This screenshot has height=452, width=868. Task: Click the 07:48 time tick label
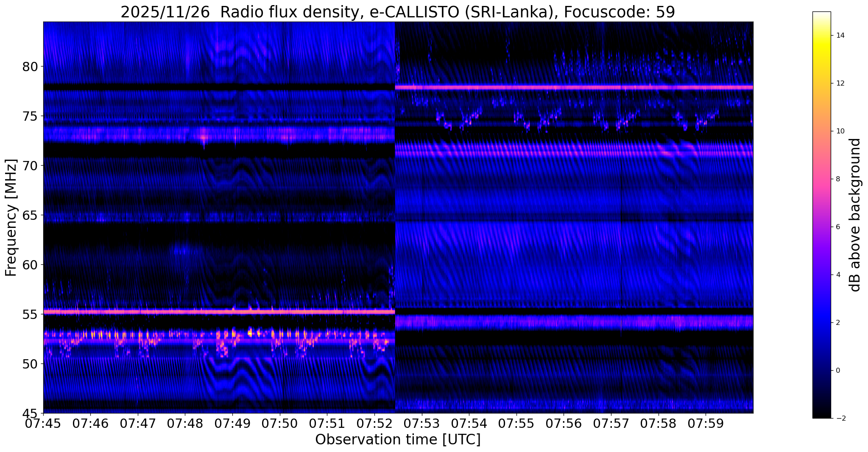tap(185, 423)
